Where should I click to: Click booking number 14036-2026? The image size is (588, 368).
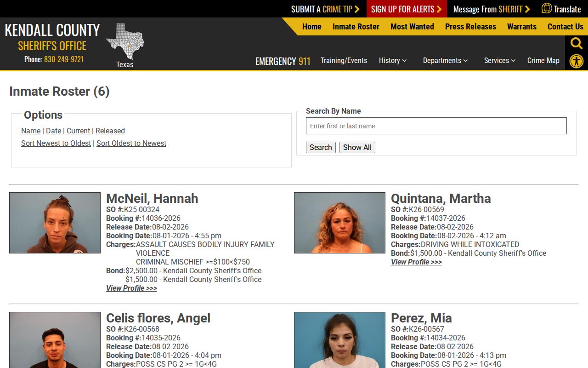161,218
